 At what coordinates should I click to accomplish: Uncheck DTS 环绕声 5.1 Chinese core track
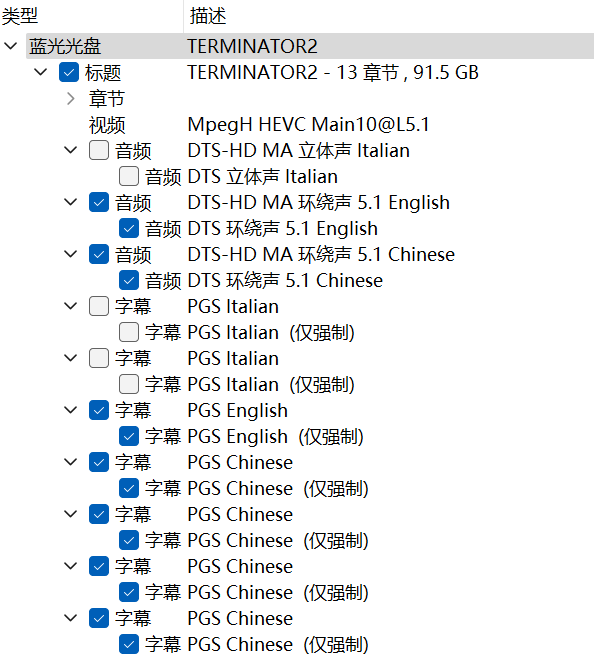pos(129,280)
